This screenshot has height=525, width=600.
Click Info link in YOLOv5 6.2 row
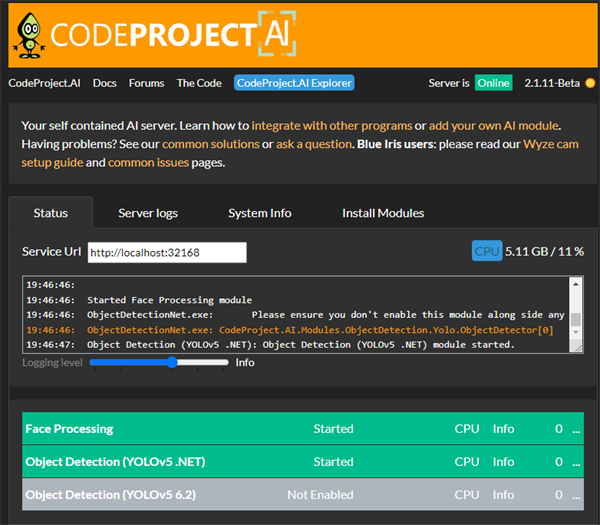click(503, 495)
